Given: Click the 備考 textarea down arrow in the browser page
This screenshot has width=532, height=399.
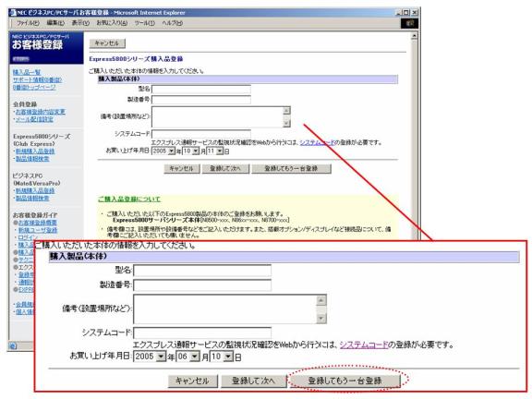Looking at the screenshot, I should pyautogui.click(x=286, y=123).
